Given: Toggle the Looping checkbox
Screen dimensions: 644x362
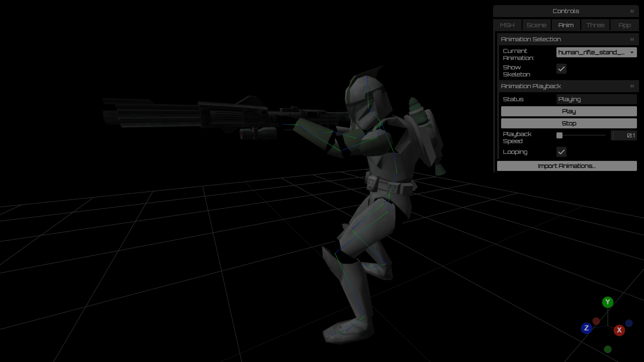Looking at the screenshot, I should (x=561, y=152).
